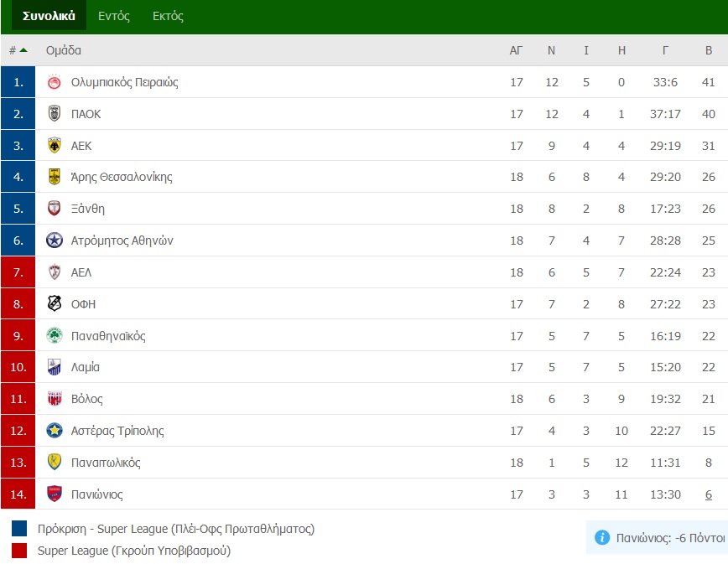This screenshot has width=728, height=564.
Task: Sort by the # rank column arrow
Action: pyautogui.click(x=23, y=50)
